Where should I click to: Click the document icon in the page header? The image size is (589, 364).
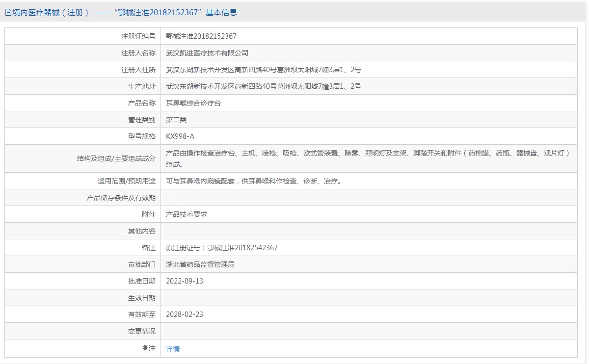click(8, 13)
